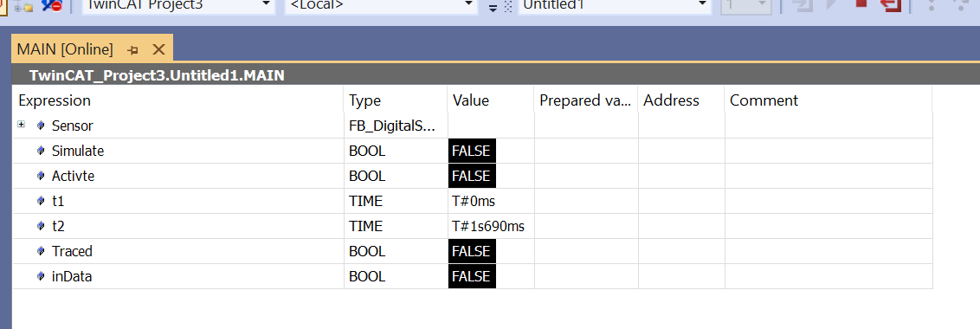The height and width of the screenshot is (329, 980).
Task: Select the Traced variable name
Action: pos(72,251)
